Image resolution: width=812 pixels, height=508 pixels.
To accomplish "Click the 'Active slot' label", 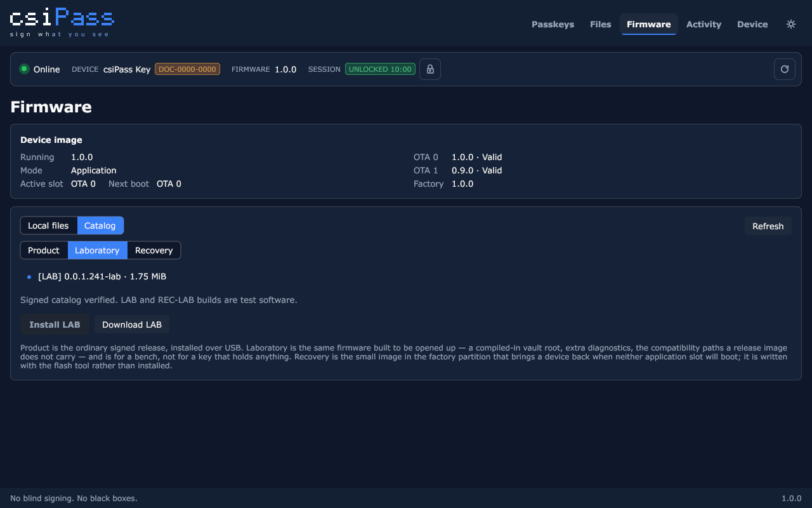I will tap(42, 184).
